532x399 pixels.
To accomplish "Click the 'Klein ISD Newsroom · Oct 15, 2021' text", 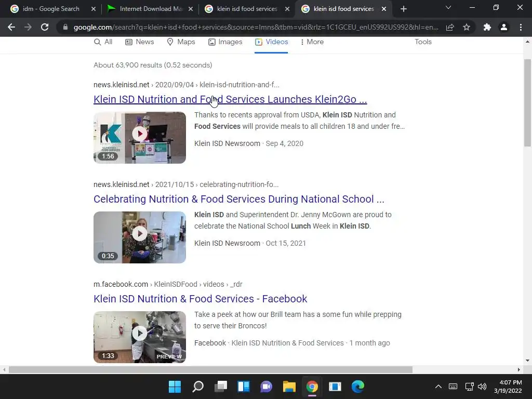I will click(x=250, y=243).
